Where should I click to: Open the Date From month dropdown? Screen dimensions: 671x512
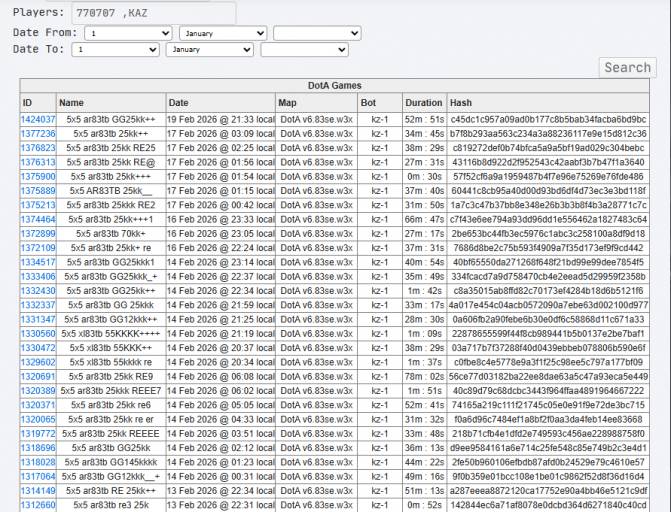click(x=223, y=33)
